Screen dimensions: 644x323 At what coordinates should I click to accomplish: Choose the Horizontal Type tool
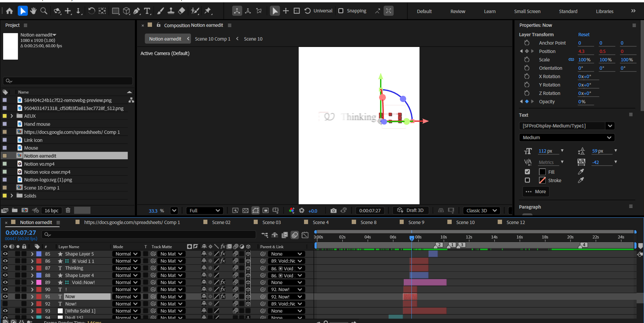coord(147,11)
